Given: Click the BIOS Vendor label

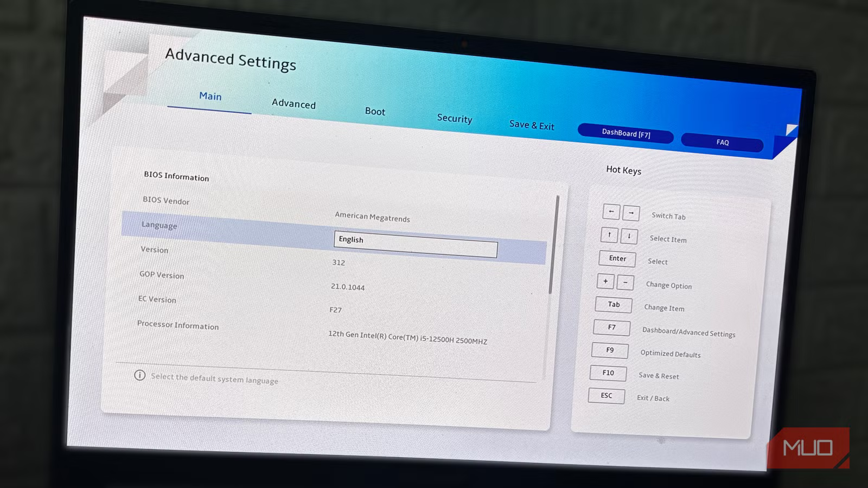Looking at the screenshot, I should click(x=166, y=200).
